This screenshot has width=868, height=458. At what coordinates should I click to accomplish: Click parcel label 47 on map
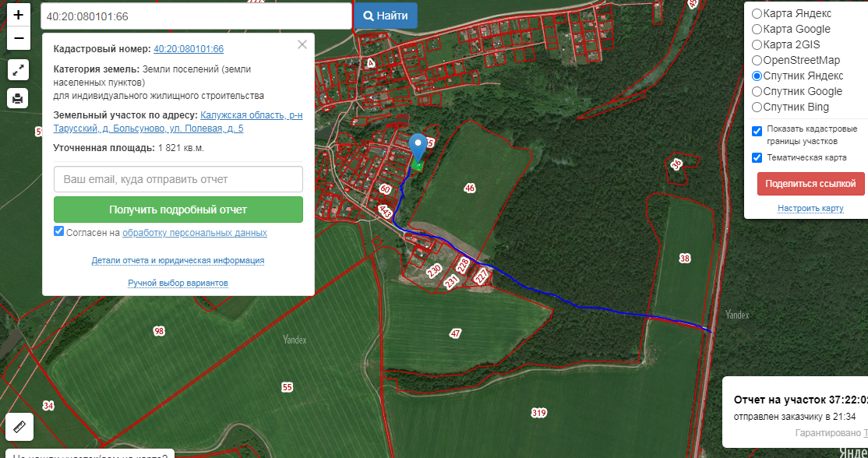[x=455, y=333]
